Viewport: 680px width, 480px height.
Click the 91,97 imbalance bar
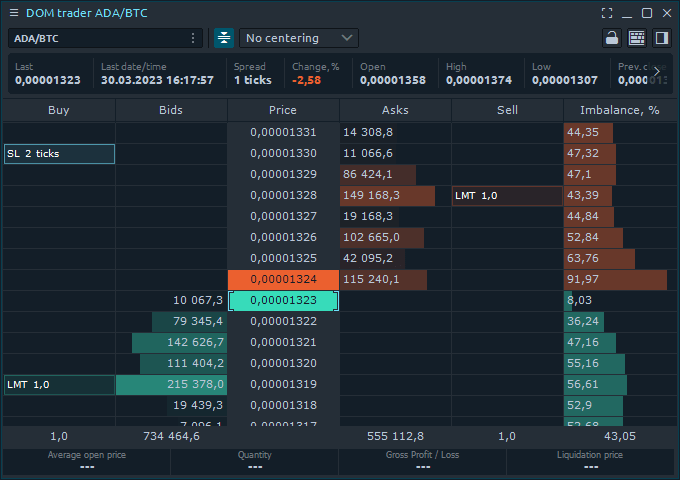pyautogui.click(x=615, y=280)
